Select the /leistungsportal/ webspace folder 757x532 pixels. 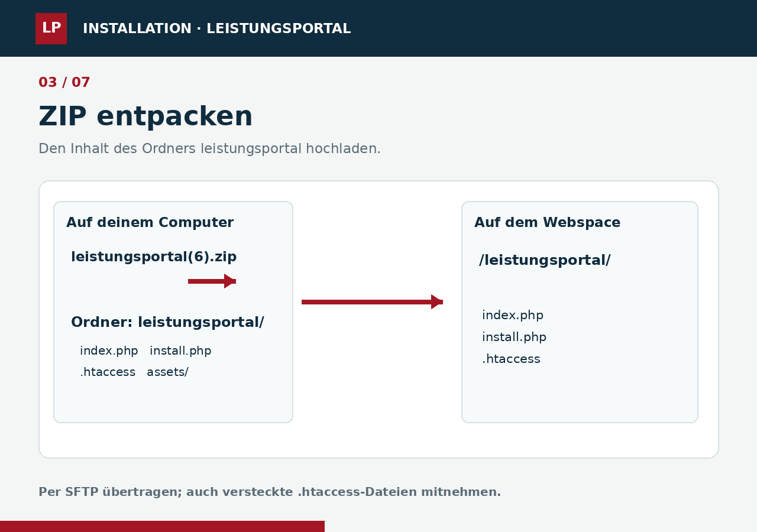(545, 260)
